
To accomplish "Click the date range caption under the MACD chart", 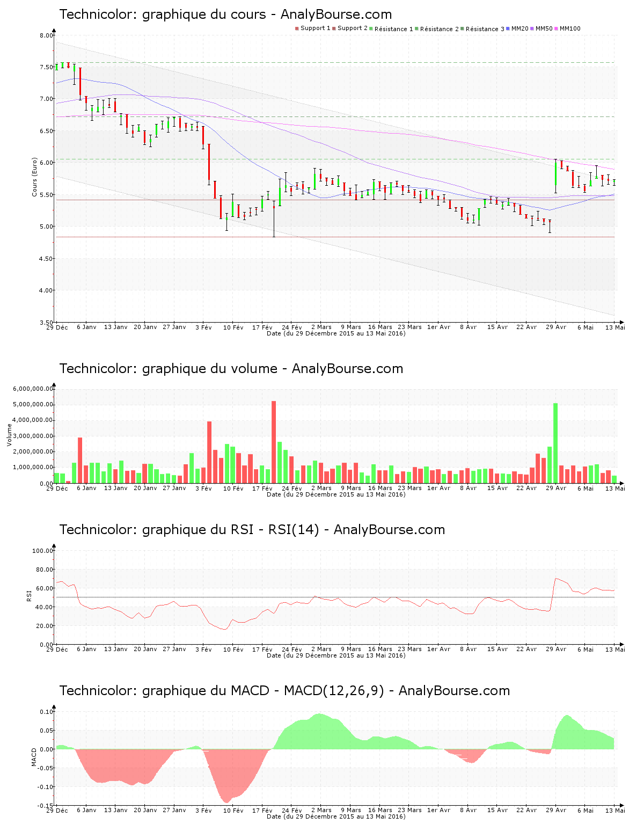I will pos(336,816).
